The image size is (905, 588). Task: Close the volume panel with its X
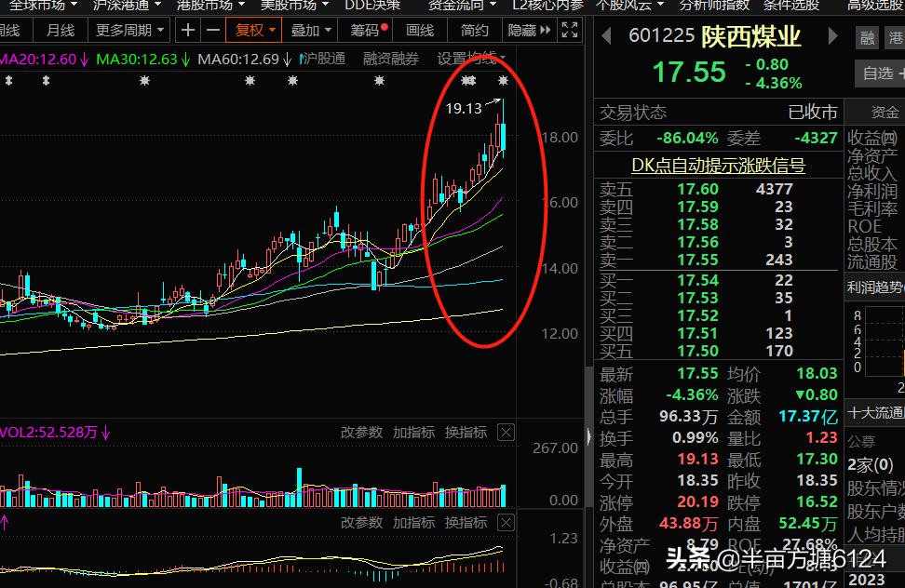505,432
